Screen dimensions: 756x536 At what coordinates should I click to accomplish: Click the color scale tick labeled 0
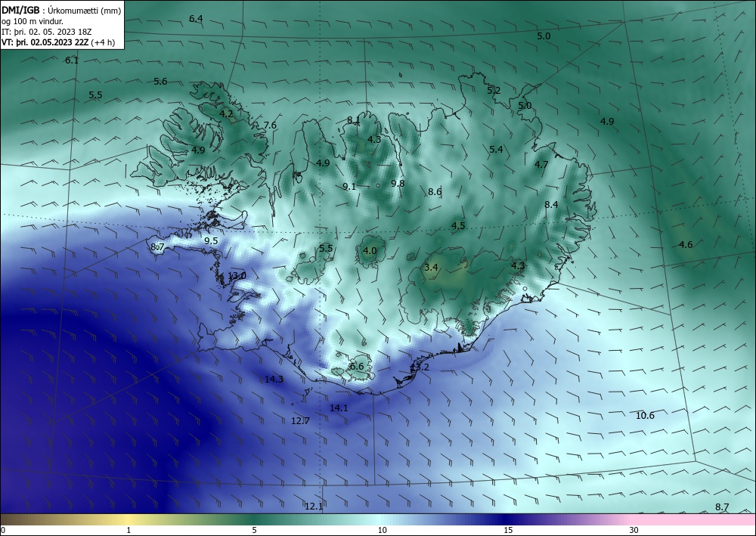3,530
